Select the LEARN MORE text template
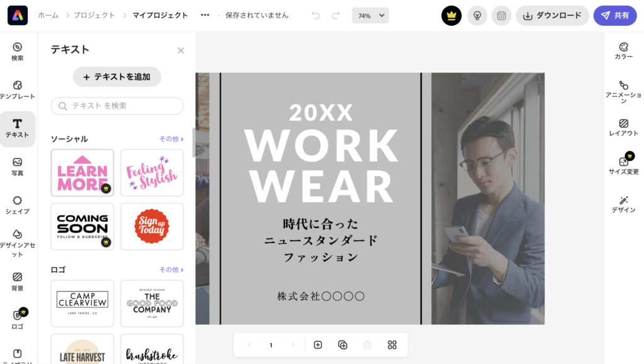644x364 pixels. (x=82, y=173)
